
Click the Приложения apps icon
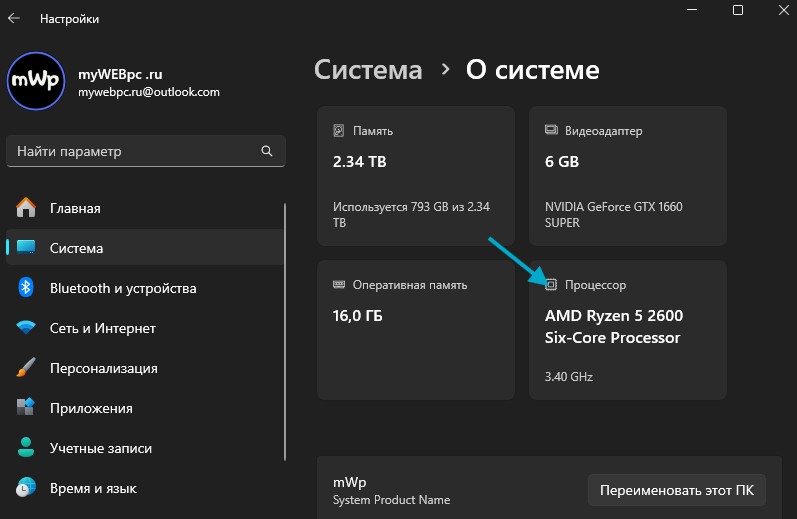(26, 408)
